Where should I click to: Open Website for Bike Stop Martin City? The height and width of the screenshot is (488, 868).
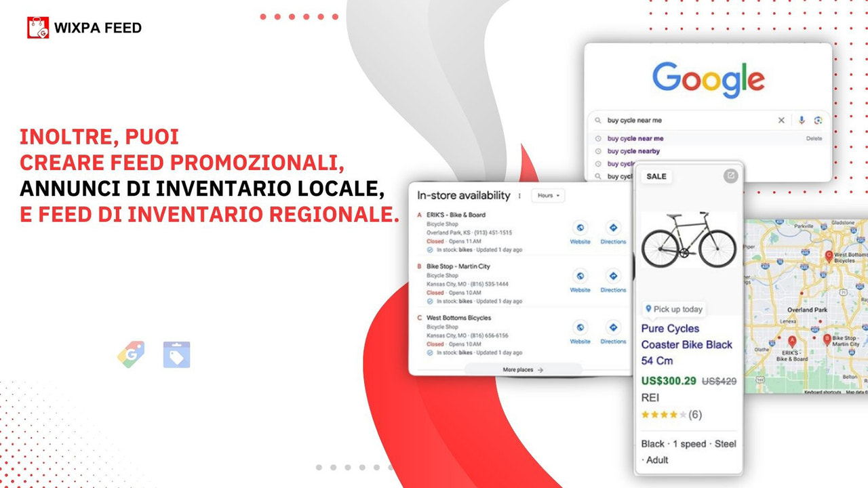[x=580, y=280]
